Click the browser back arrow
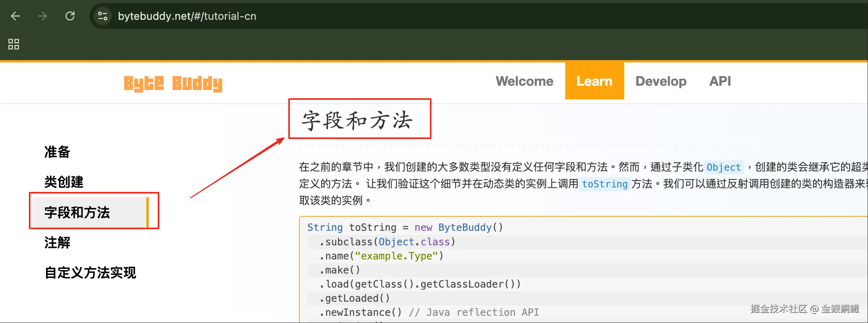868x323 pixels. coord(15,16)
